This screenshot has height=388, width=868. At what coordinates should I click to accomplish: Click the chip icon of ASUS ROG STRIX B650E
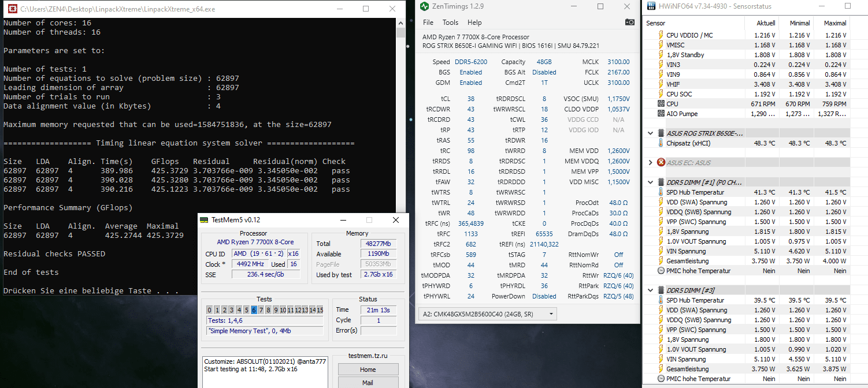[661, 133]
